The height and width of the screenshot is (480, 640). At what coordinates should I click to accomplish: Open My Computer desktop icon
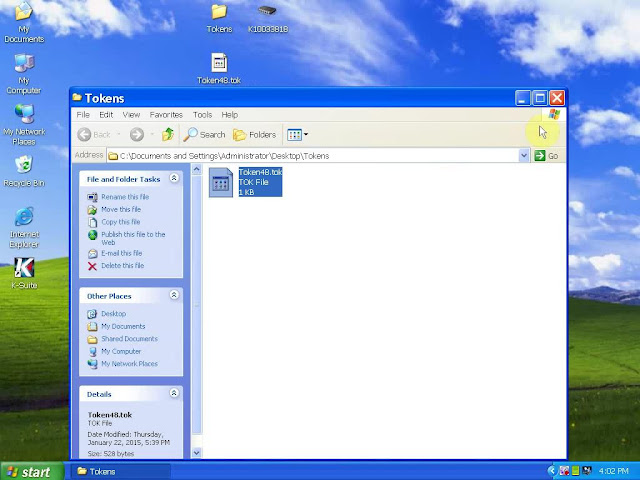pos(24,73)
